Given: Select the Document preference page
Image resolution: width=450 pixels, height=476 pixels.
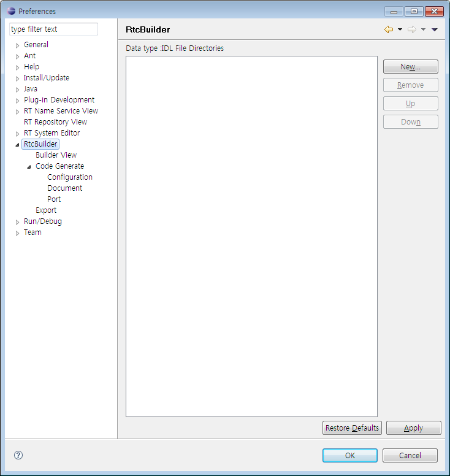Looking at the screenshot, I should (x=64, y=188).
